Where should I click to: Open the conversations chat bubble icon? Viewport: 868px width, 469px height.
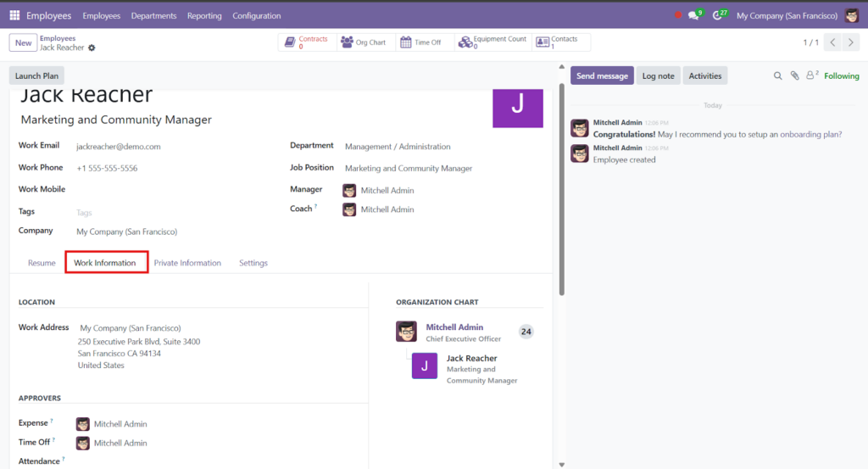pos(693,15)
